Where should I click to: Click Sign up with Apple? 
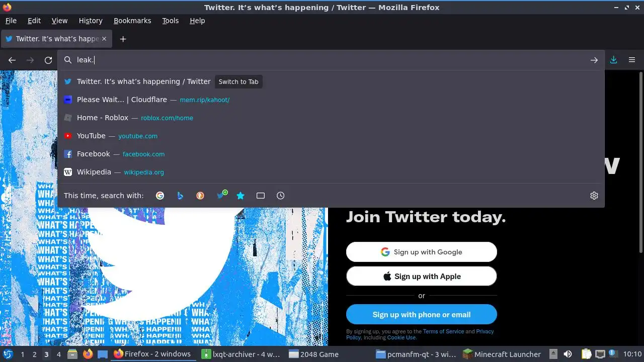coord(422,277)
